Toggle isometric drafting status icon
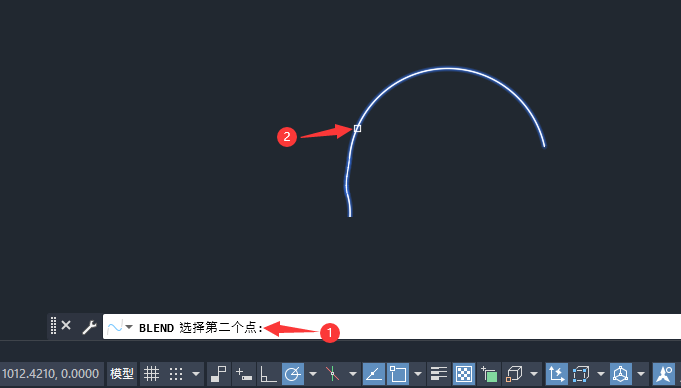Viewport: 681px width, 388px height. coord(332,374)
